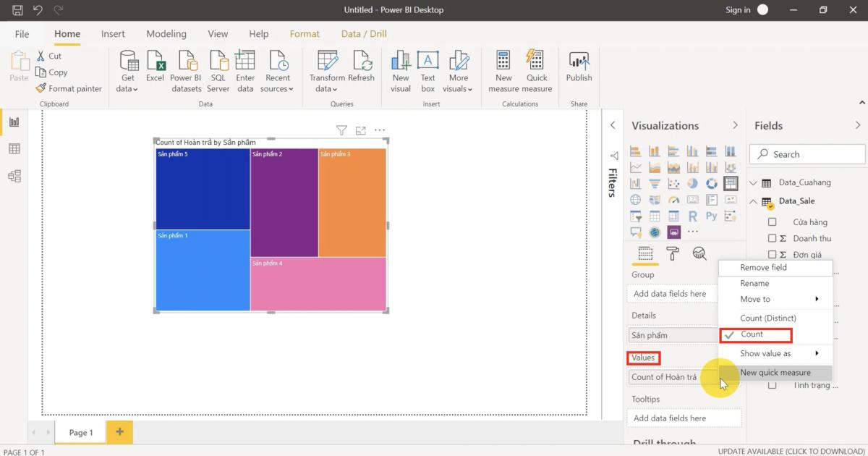Click the Fields search box
Screen dimensions: 868x456
coord(807,153)
